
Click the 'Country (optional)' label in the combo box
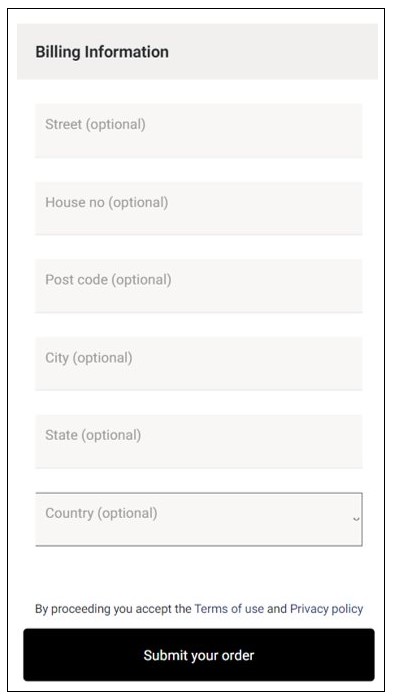pyautogui.click(x=101, y=513)
